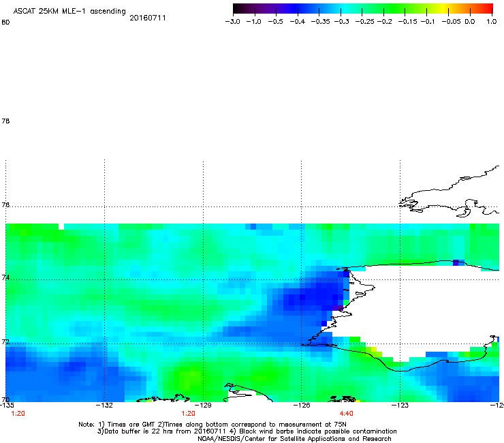Select the "1.0" color scale label at the red end
Viewport: 504px width, 443px height.
[492, 22]
